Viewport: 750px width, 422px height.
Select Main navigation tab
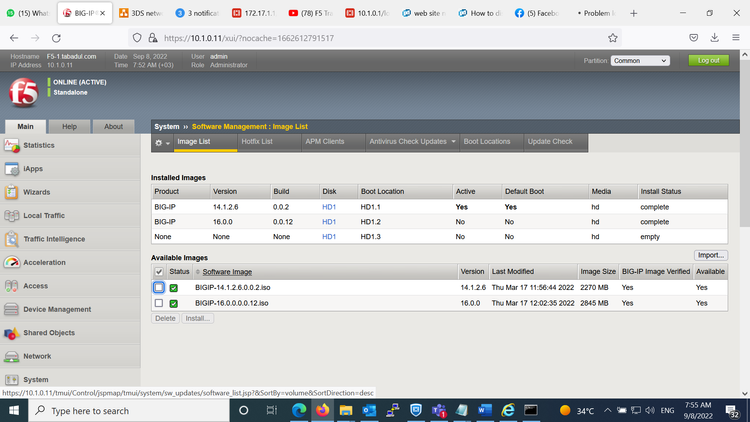25,127
